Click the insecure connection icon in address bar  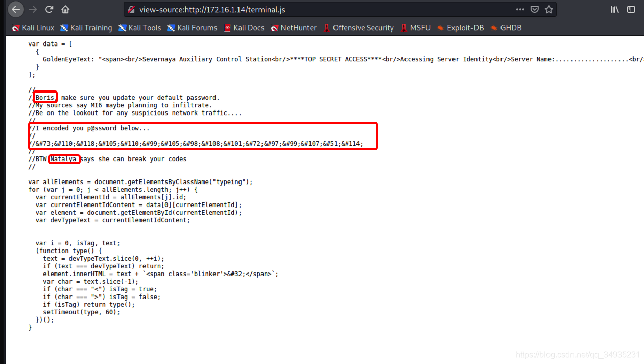131,9
